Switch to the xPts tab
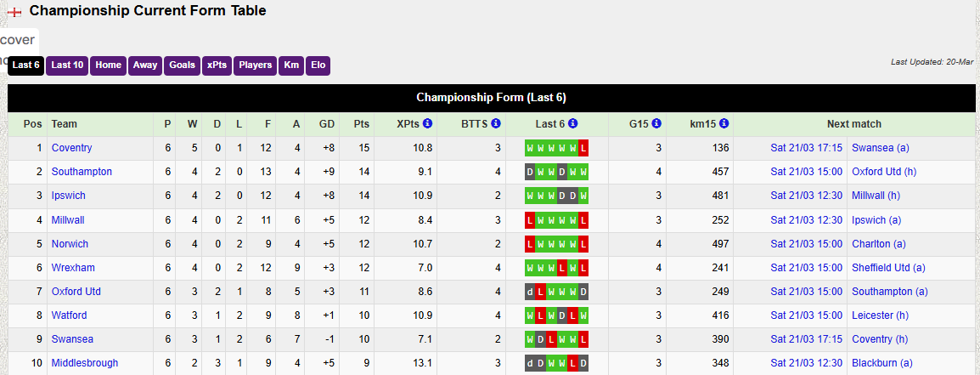 coord(217,65)
